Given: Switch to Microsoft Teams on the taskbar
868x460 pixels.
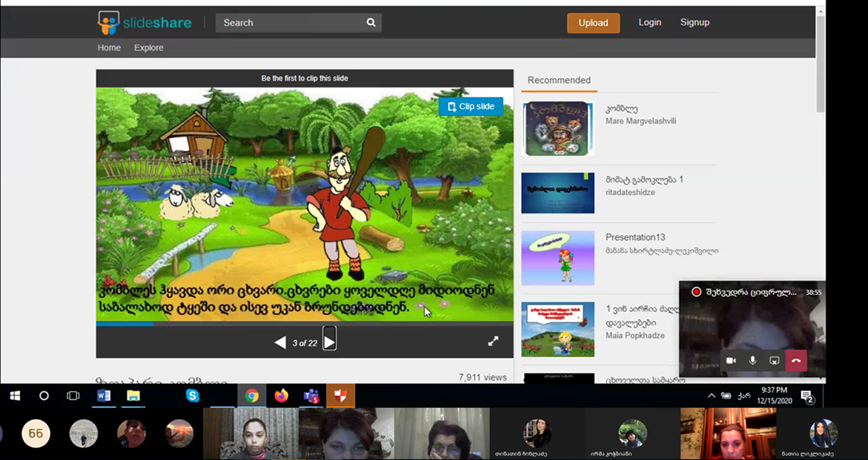Looking at the screenshot, I should (x=311, y=396).
